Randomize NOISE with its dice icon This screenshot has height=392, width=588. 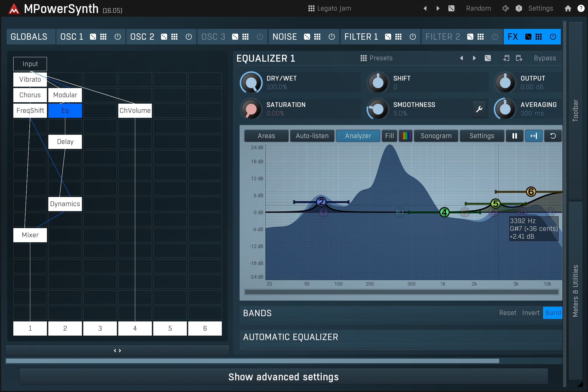click(x=307, y=37)
